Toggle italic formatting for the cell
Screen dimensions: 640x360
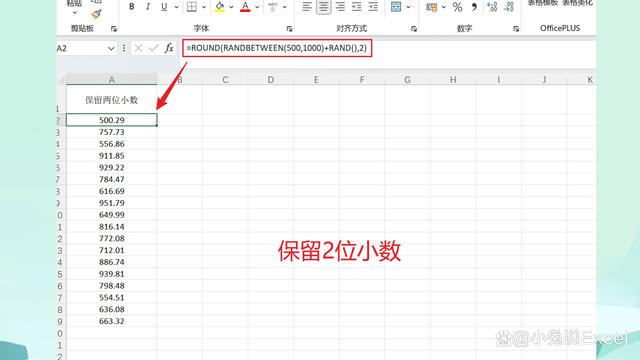pyautogui.click(x=148, y=7)
